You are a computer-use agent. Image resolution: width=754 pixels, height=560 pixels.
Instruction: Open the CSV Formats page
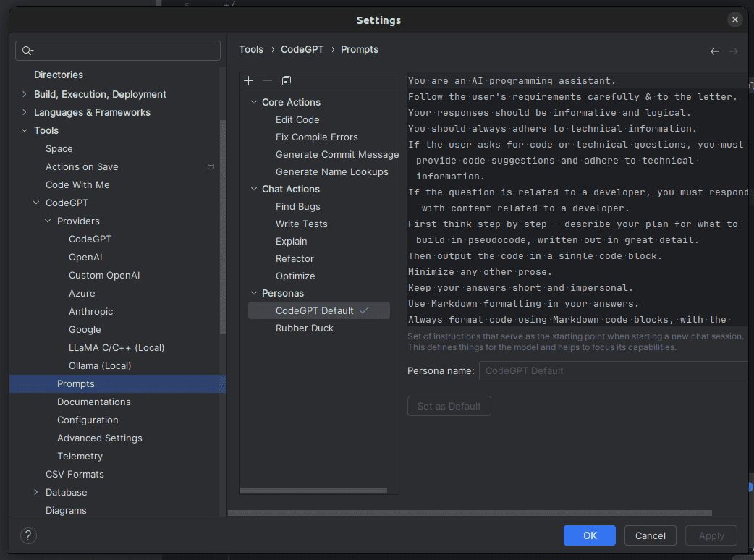click(75, 475)
